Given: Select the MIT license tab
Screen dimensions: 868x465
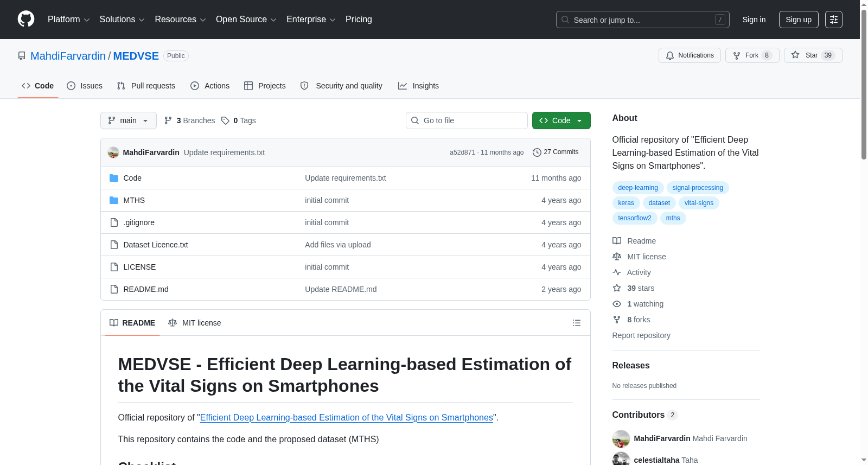Looking at the screenshot, I should click(x=195, y=323).
